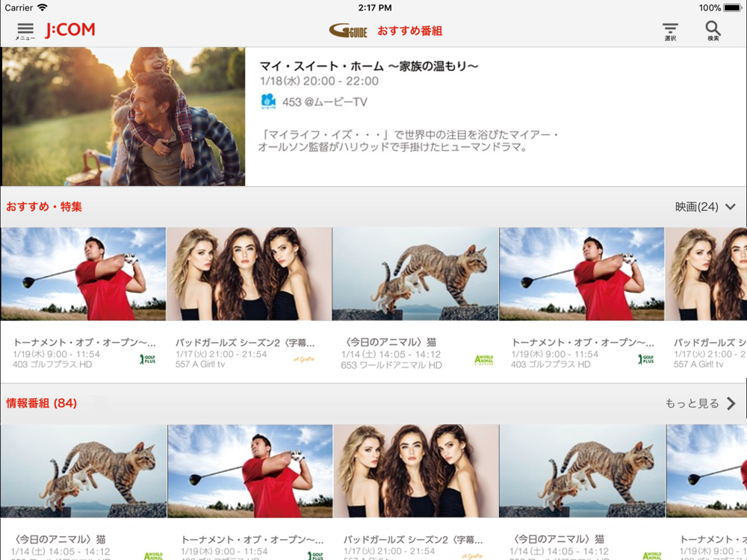Tap the おすすめ・特集 section heading

click(44, 207)
